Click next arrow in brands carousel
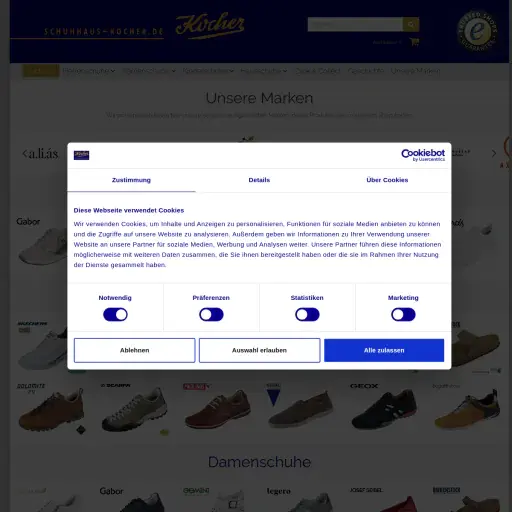Viewport: 512px width, 512px height. pos(494,153)
